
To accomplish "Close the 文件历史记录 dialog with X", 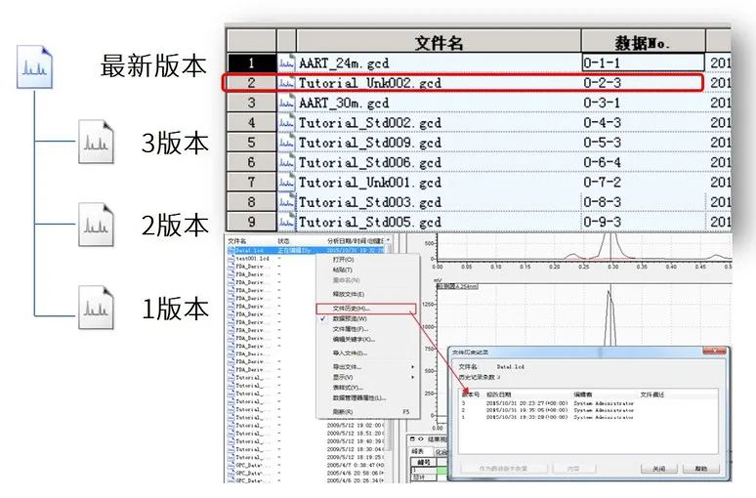I will click(714, 352).
